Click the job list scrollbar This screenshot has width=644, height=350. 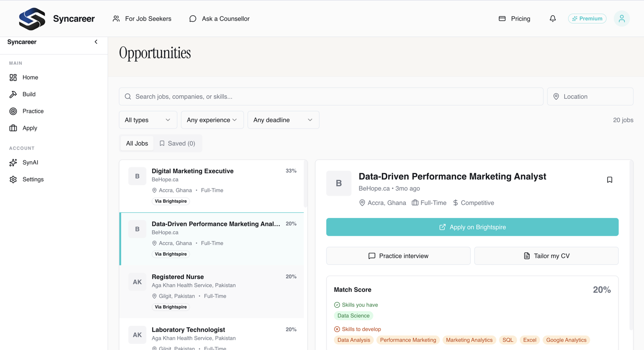[306, 184]
